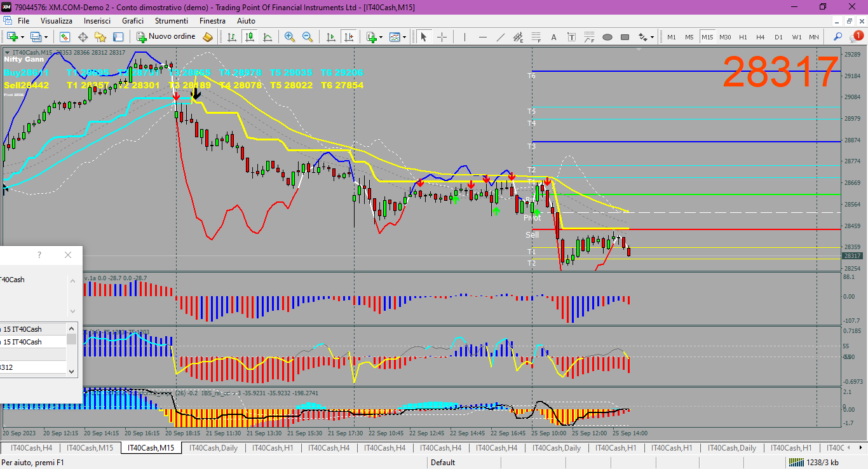Screen dimensions: 868x469
Task: Toggle the Terminal window icon
Action: coord(118,37)
